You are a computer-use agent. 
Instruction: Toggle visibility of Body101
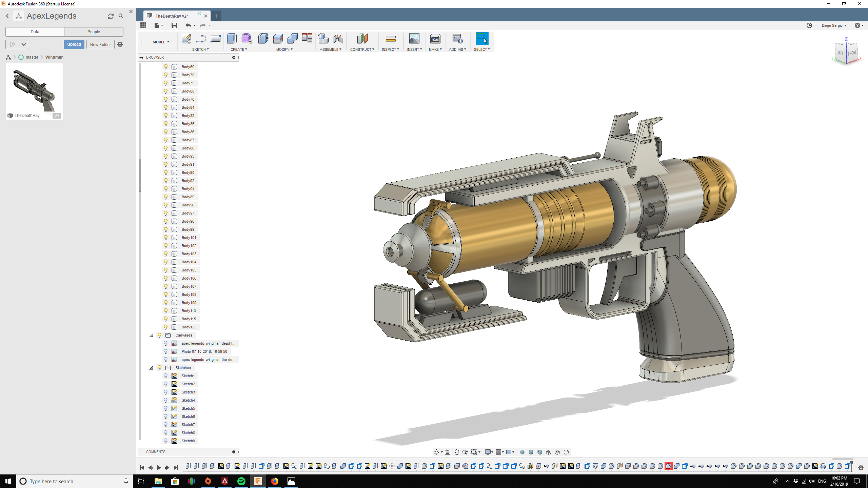[166, 237]
